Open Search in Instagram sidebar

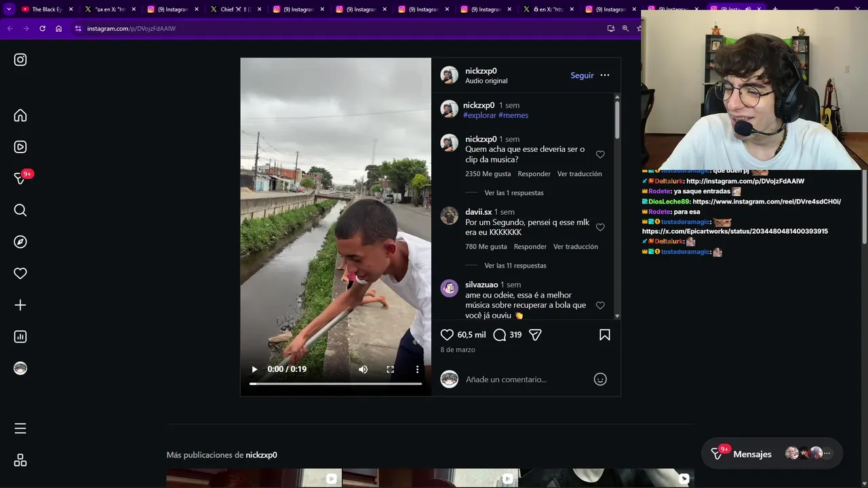(20, 210)
